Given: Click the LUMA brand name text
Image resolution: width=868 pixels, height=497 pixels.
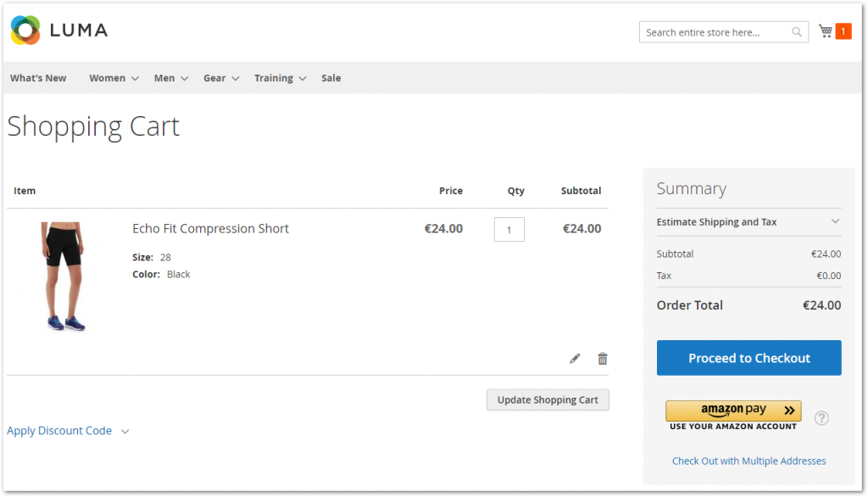Looking at the screenshot, I should click(79, 30).
